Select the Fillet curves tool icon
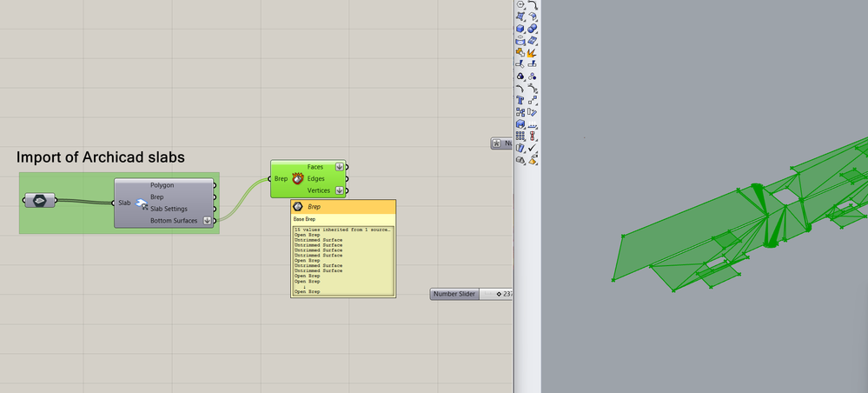This screenshot has height=393, width=868. (x=533, y=4)
